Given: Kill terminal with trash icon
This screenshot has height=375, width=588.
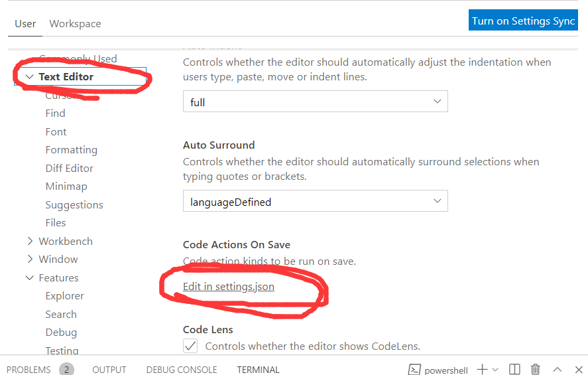Looking at the screenshot, I should click(x=536, y=370).
